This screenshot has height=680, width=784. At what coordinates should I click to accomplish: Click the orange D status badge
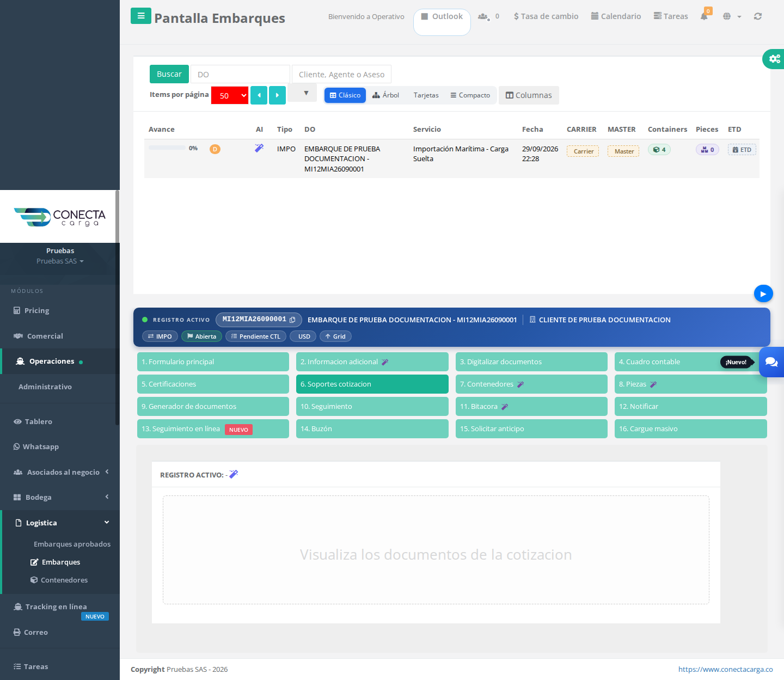[215, 149]
